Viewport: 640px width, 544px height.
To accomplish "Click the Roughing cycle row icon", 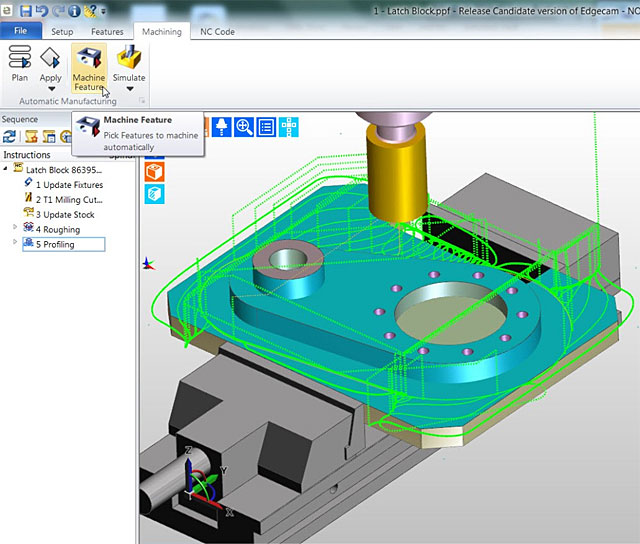I will point(28,227).
